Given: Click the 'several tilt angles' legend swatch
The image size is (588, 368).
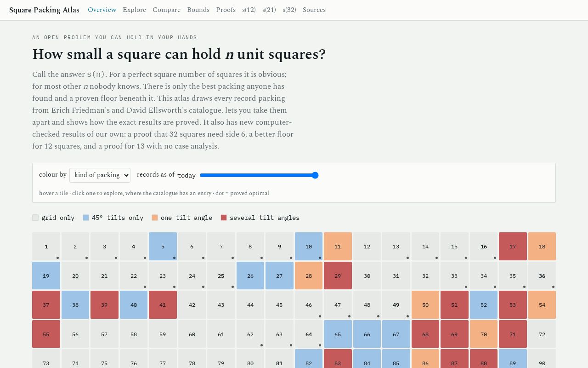Looking at the screenshot, I should [224, 218].
